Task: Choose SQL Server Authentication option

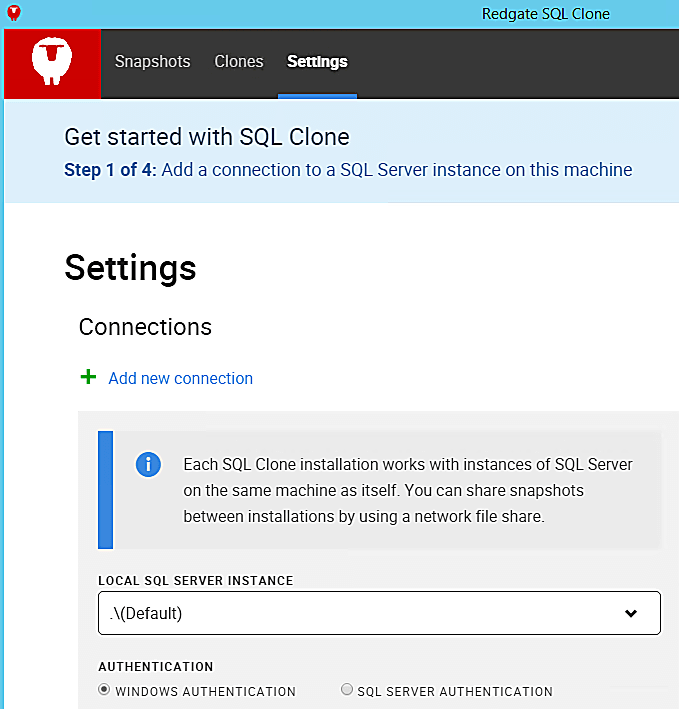Action: 347,689
